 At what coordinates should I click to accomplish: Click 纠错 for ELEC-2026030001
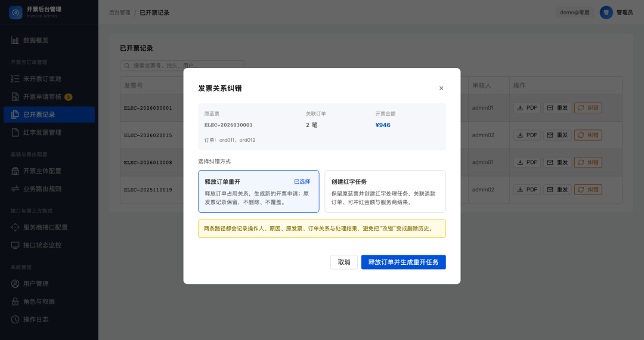coord(588,108)
